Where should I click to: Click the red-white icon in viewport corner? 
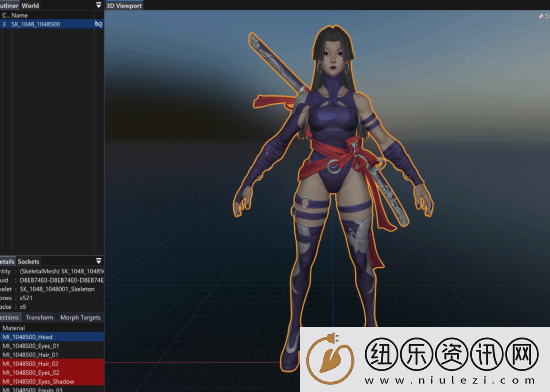click(x=541, y=16)
